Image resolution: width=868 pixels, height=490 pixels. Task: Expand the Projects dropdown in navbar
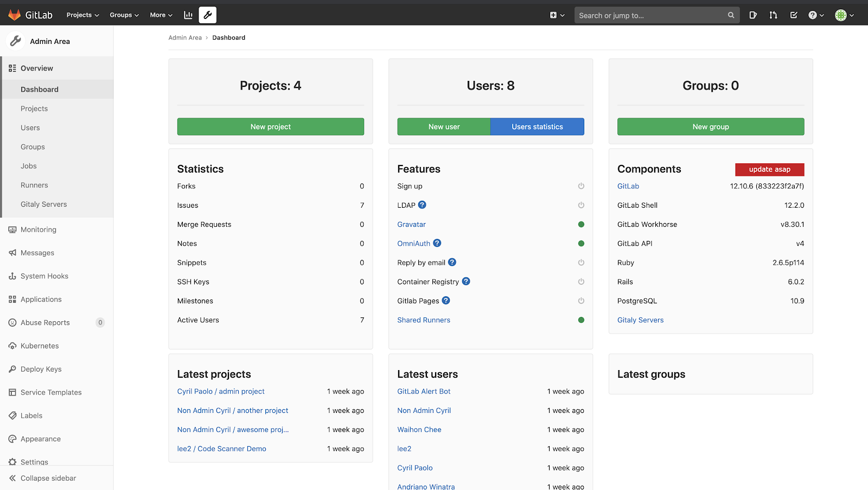(x=82, y=15)
